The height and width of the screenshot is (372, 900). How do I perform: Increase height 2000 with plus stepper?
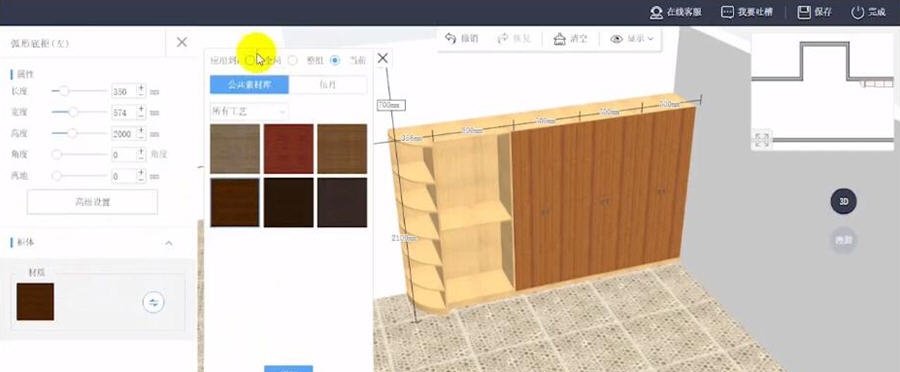pos(141,130)
